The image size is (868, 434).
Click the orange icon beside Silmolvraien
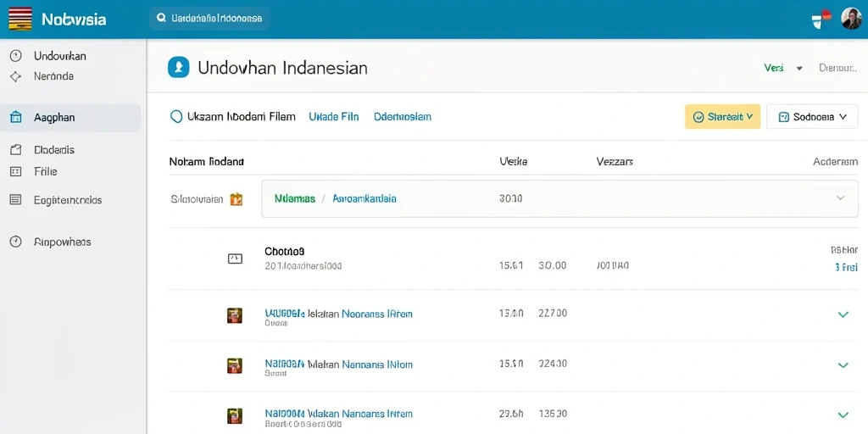pos(236,198)
